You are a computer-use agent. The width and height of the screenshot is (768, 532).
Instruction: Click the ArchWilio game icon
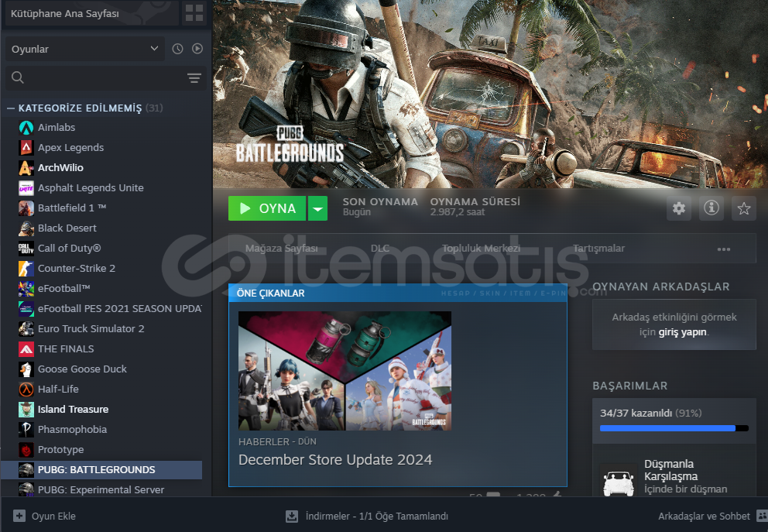26,167
